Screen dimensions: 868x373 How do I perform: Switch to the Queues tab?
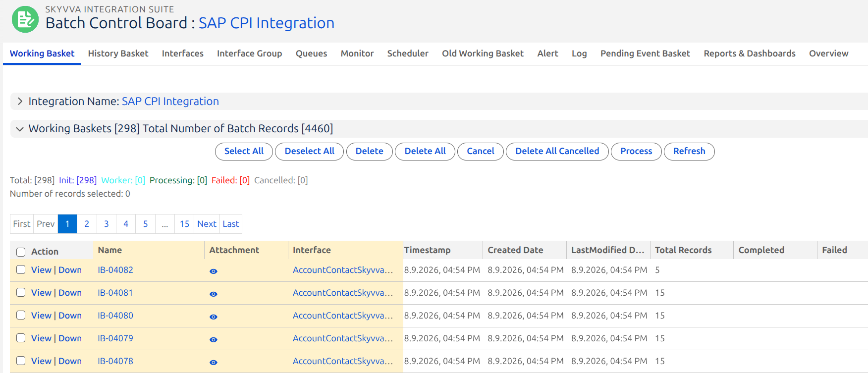(311, 53)
